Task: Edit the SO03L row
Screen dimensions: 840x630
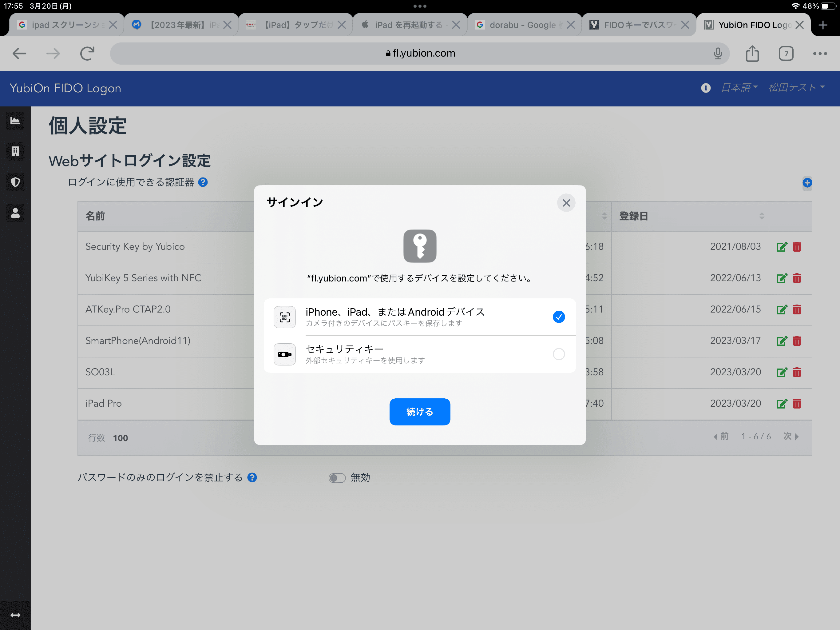Action: pos(782,373)
